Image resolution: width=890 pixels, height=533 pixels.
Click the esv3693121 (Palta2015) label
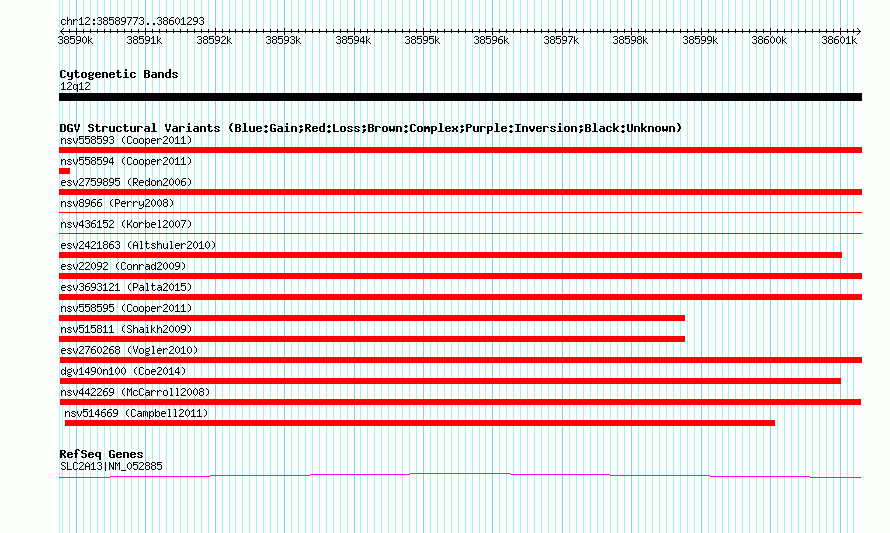tap(126, 287)
